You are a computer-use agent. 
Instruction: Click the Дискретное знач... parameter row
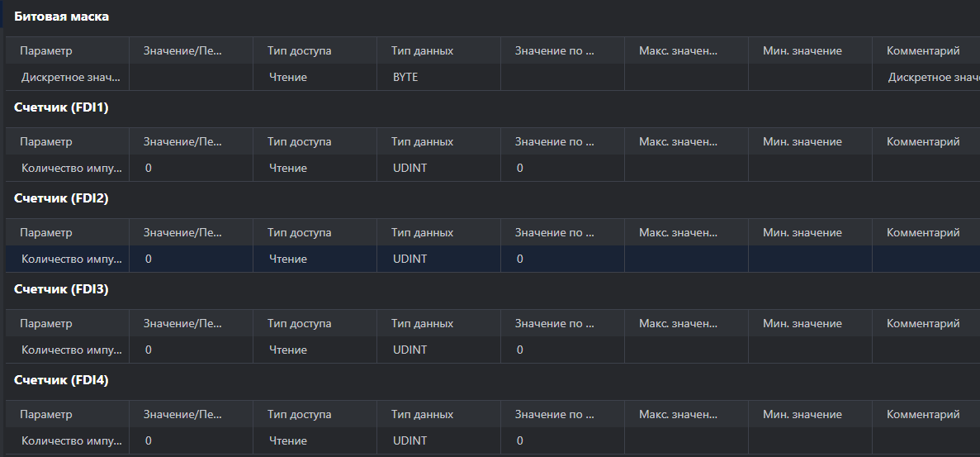(493, 78)
